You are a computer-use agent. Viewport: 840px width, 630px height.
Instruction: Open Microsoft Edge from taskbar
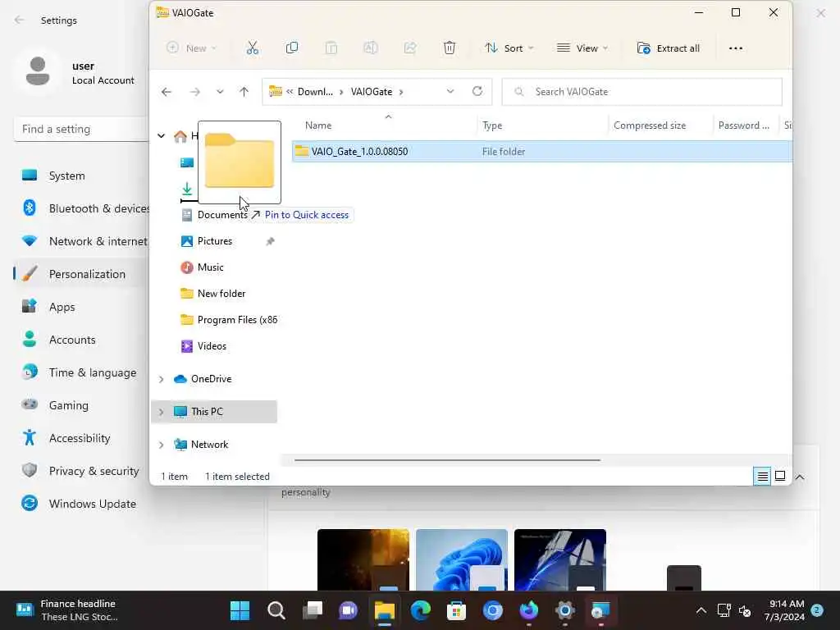(421, 610)
